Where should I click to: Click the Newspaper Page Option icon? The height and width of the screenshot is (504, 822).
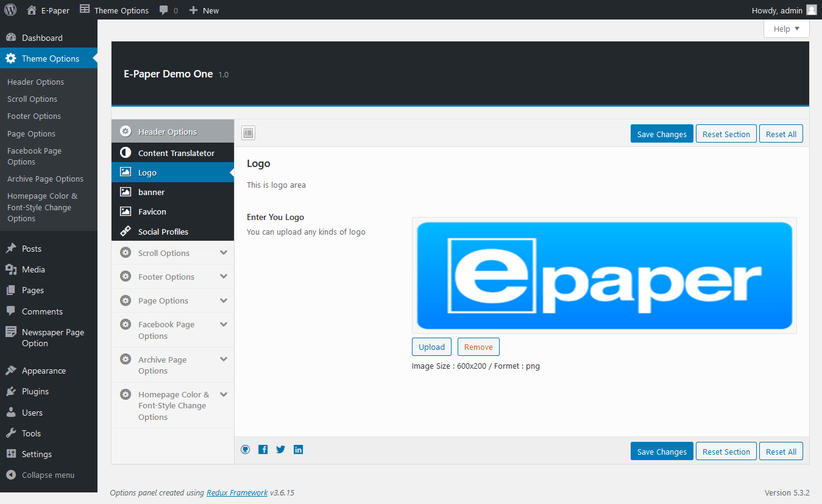click(11, 332)
